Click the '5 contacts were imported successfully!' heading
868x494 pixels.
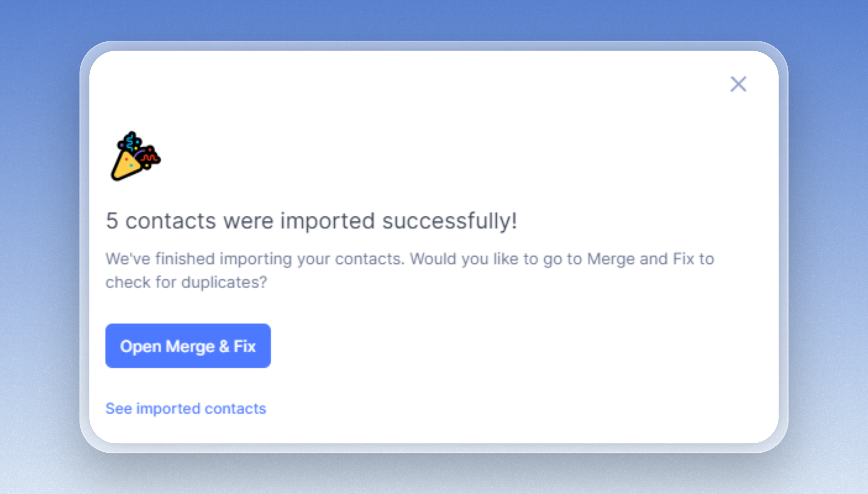click(312, 221)
